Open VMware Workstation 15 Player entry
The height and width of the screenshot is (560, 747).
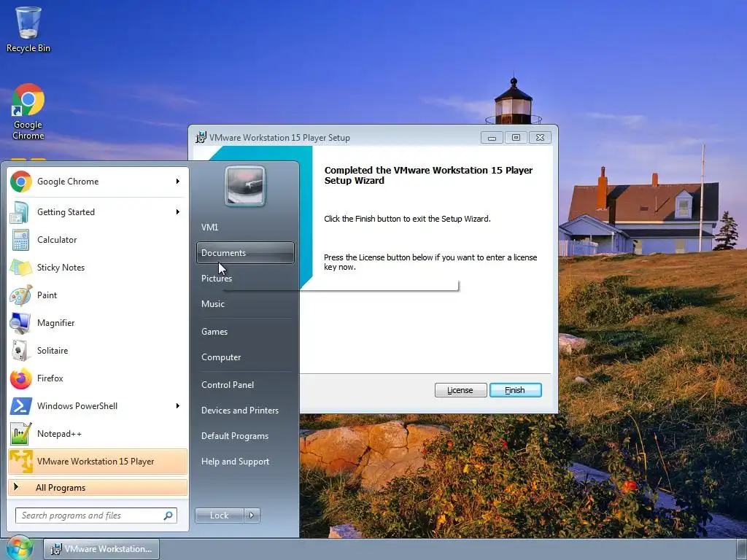pos(98,462)
